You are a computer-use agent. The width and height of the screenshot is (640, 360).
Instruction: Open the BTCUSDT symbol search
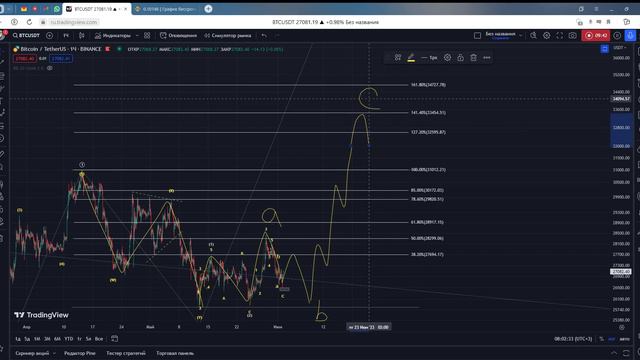(26, 36)
